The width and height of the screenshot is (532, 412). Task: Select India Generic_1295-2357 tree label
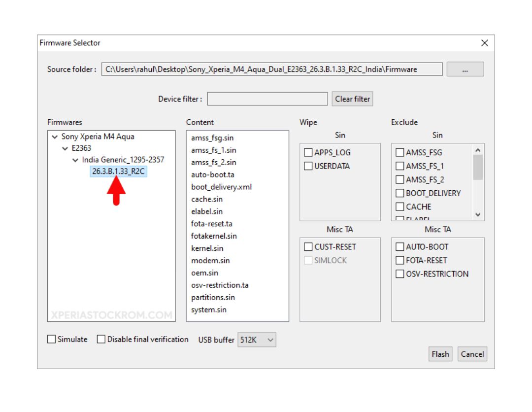click(123, 160)
